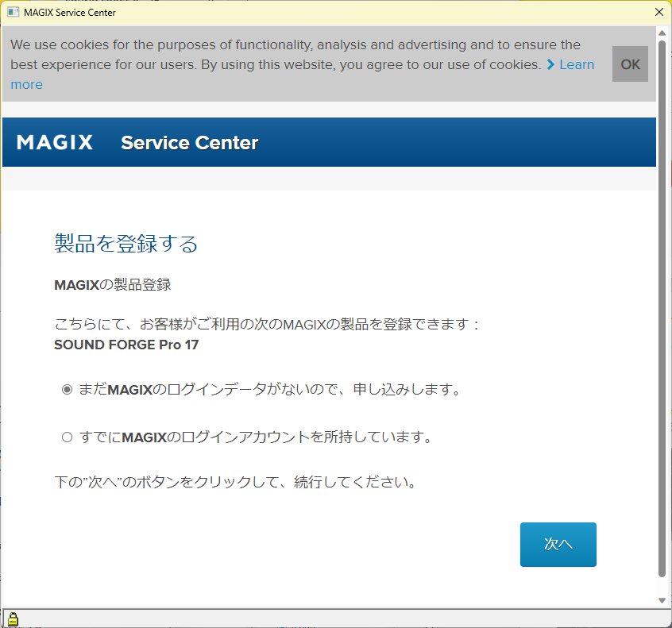Click the scrollbar up arrow
Viewport: 672px width, 628px height.
662,33
